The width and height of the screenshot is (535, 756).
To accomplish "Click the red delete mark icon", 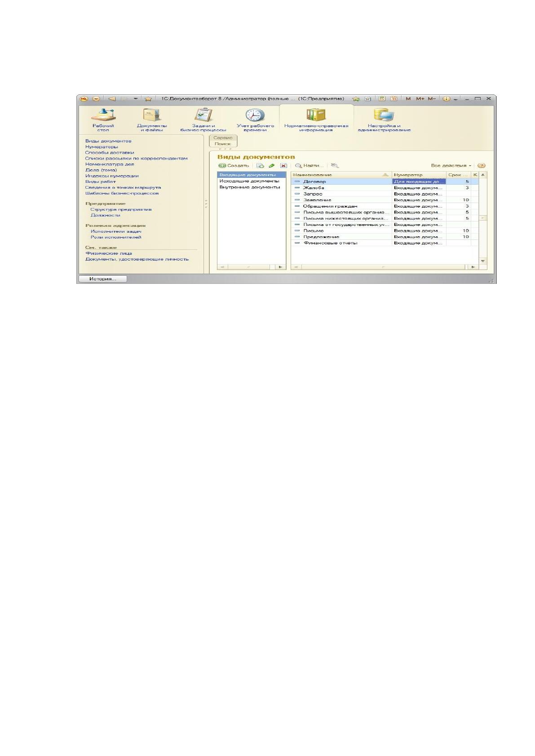I will [x=283, y=165].
